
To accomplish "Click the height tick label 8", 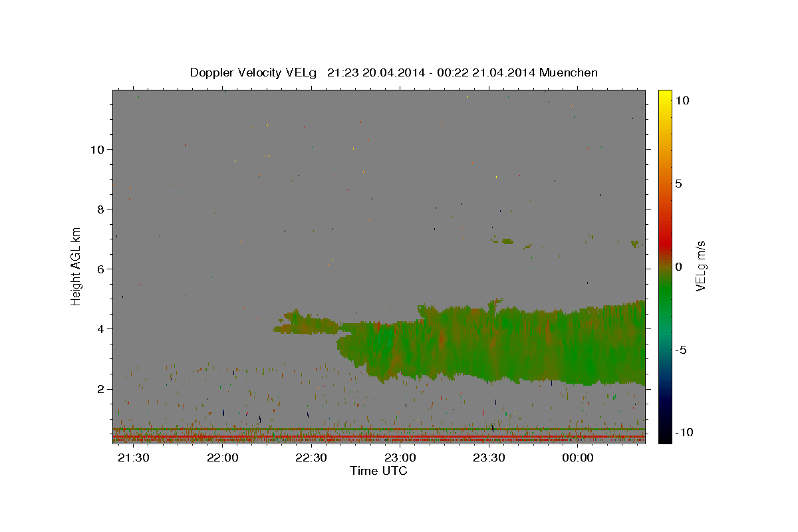I will 100,209.
